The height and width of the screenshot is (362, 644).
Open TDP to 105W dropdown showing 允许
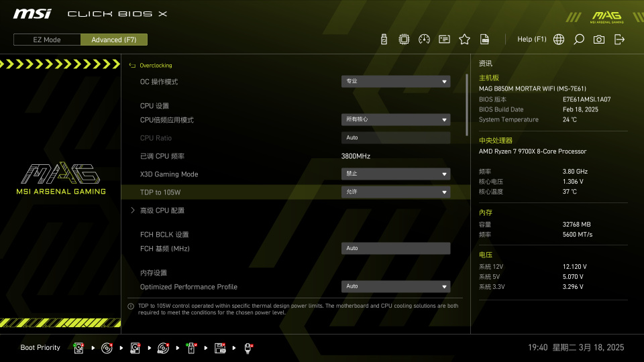(396, 192)
